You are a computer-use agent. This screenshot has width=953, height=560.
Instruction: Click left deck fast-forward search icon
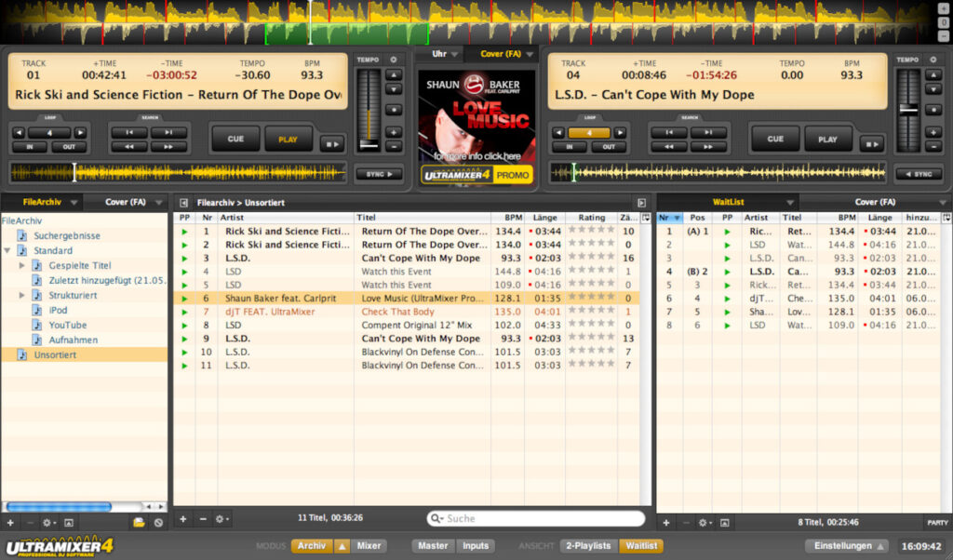click(x=168, y=147)
